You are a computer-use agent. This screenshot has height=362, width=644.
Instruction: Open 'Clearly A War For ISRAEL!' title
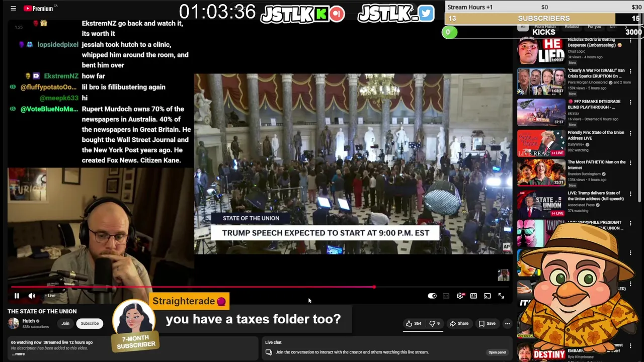[596, 73]
